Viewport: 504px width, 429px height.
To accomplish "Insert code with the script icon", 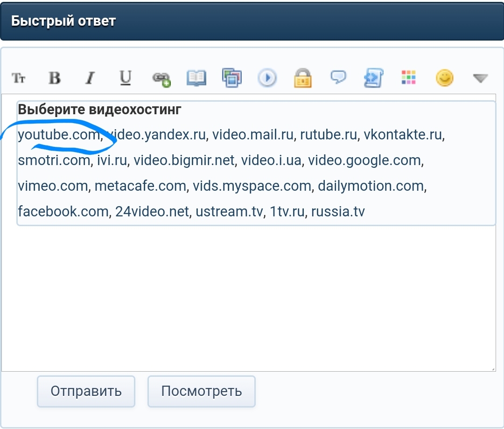I will 373,78.
